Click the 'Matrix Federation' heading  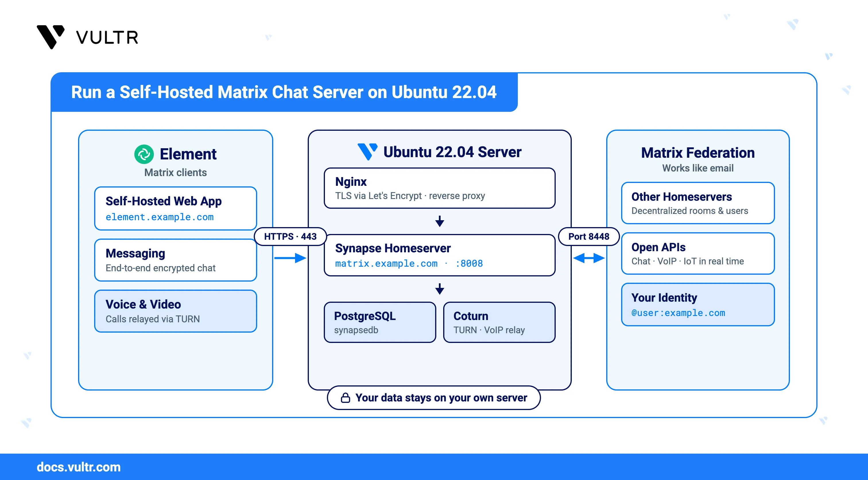coord(697,153)
